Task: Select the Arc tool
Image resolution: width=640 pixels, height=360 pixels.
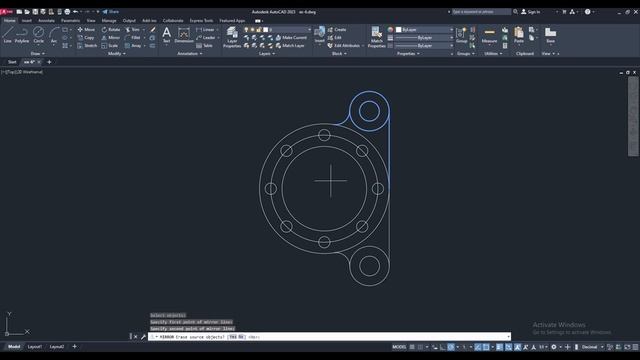Action: coord(53,35)
